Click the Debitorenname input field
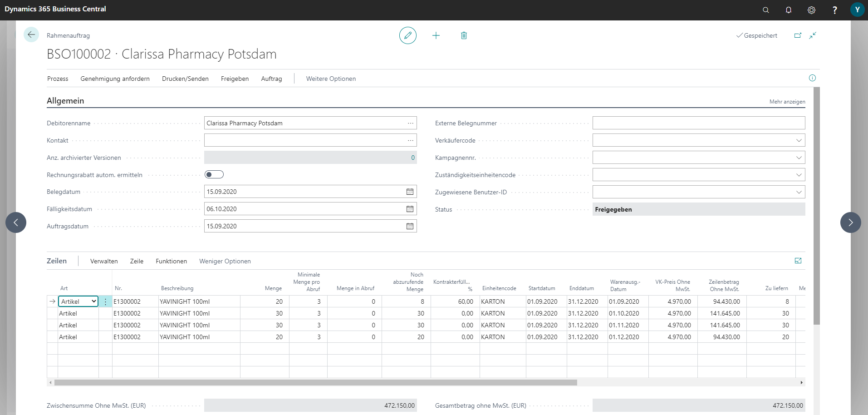The height and width of the screenshot is (415, 868). tap(310, 123)
